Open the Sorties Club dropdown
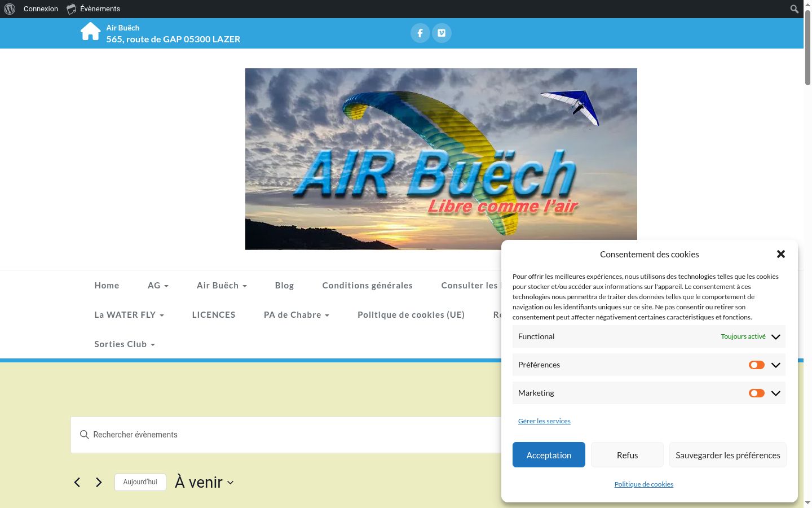The image size is (812, 508). coord(125,344)
